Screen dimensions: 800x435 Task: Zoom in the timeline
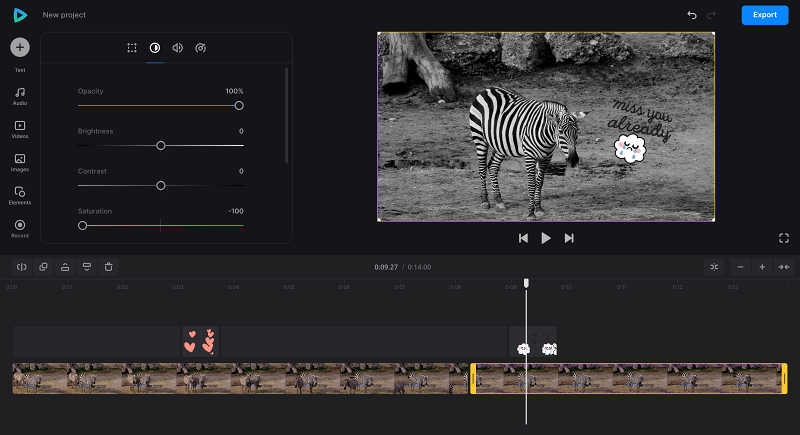(762, 267)
